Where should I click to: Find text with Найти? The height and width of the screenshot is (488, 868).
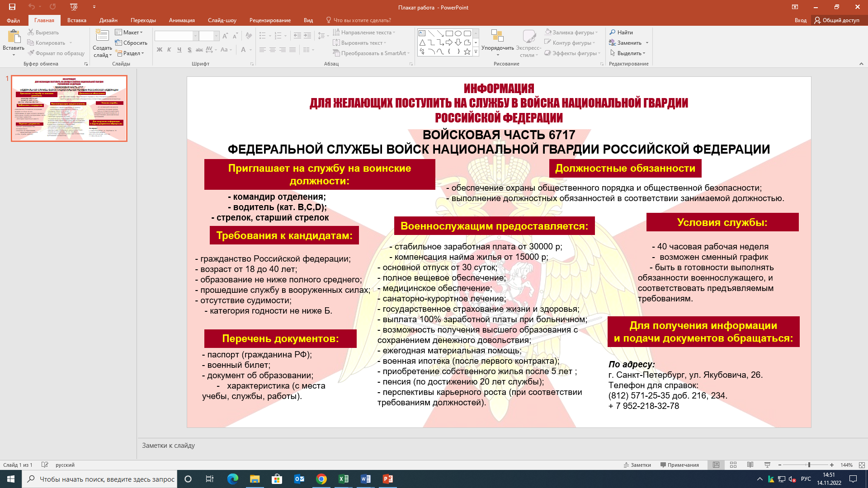[621, 33]
